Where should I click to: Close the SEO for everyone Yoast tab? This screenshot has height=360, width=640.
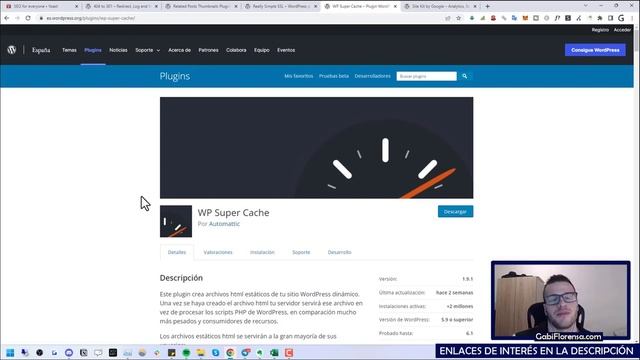click(76, 7)
